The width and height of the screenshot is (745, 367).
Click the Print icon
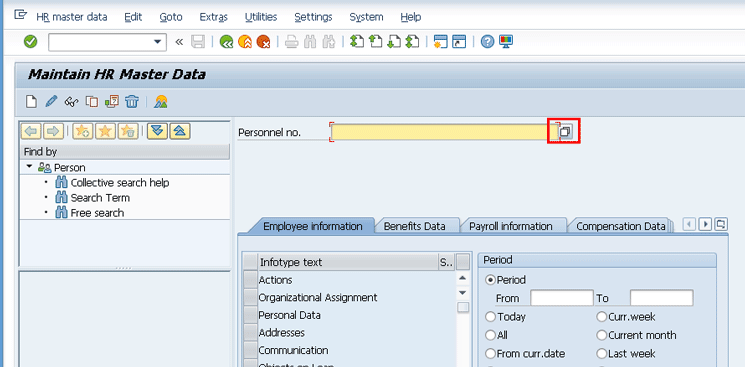(x=291, y=42)
